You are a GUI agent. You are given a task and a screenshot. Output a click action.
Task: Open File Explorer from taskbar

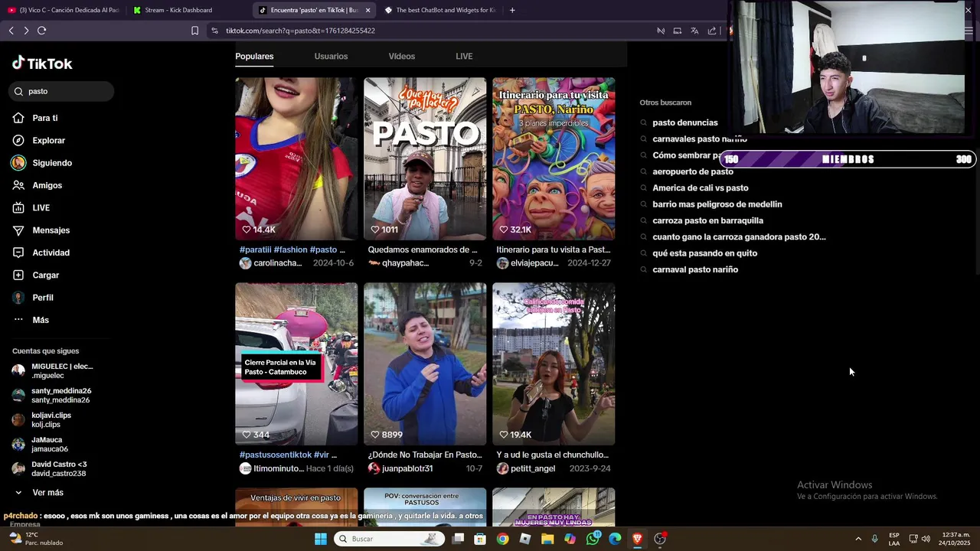click(x=547, y=539)
